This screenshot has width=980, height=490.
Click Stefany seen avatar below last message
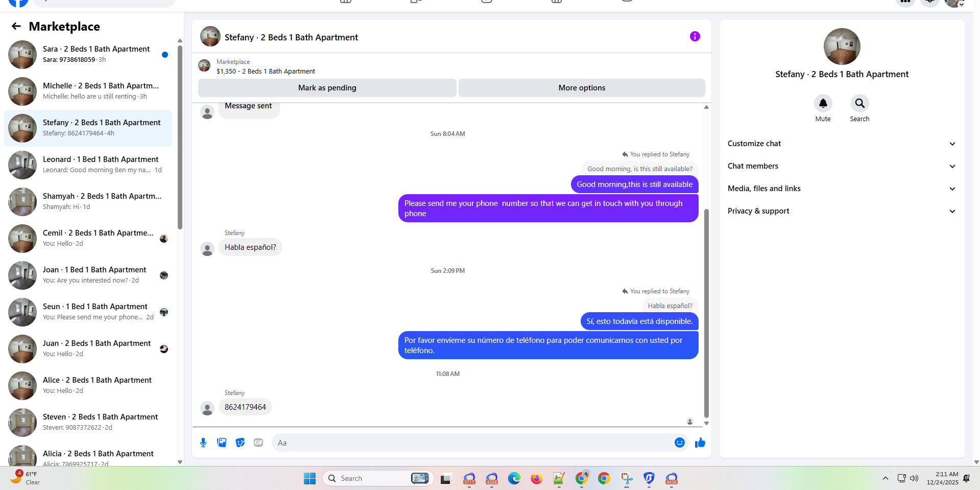(x=689, y=422)
